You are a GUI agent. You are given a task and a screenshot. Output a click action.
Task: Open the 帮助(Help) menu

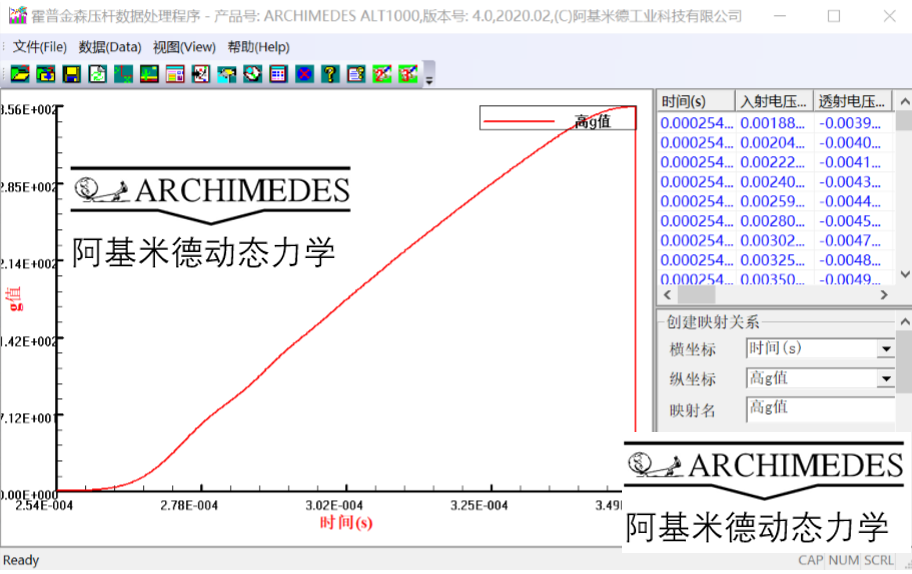(x=258, y=47)
